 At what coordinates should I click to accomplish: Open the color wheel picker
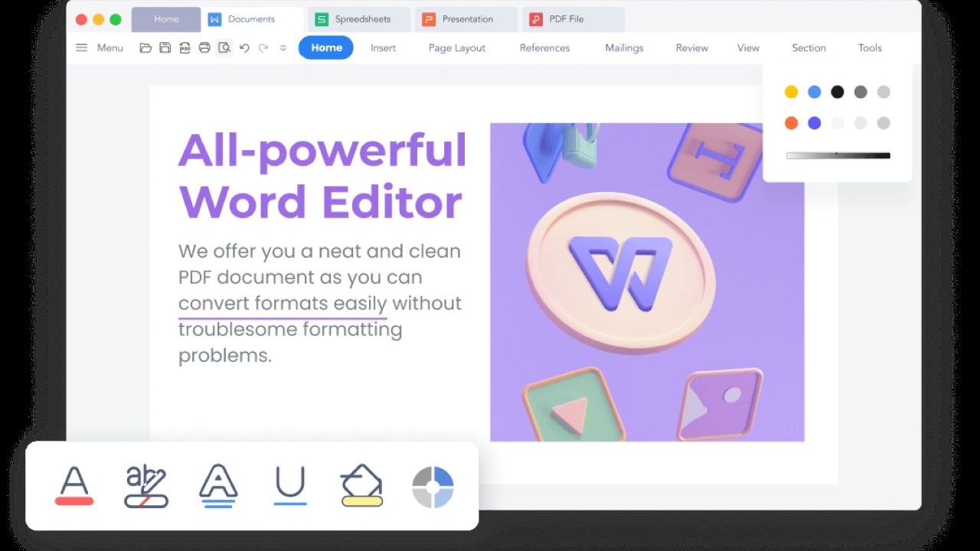[433, 487]
